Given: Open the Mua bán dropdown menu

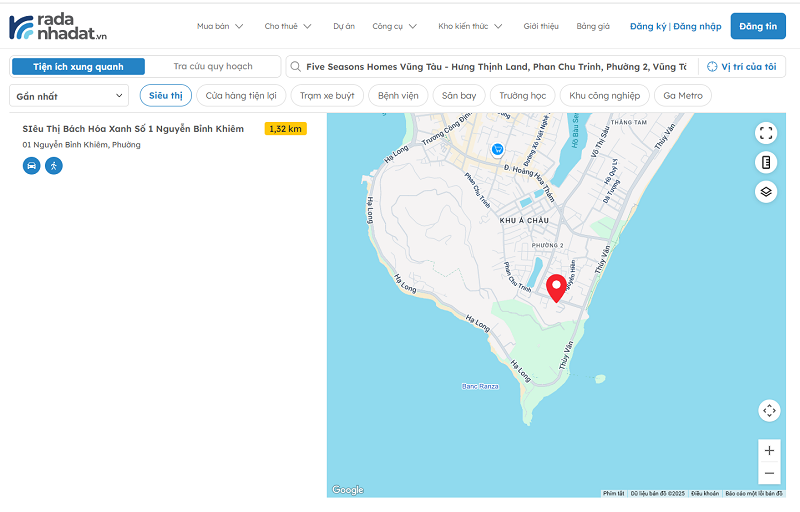Looking at the screenshot, I should click(x=220, y=26).
